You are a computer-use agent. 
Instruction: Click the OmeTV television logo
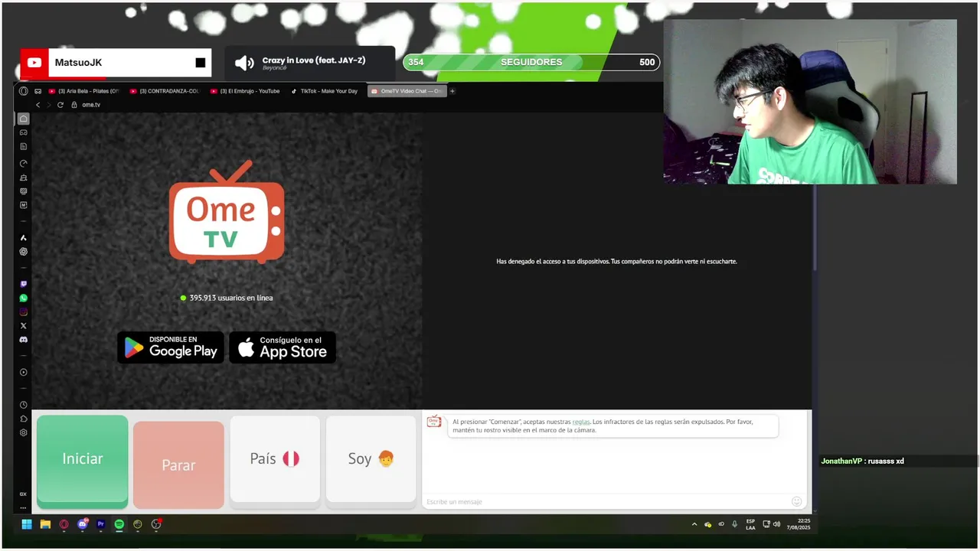click(x=227, y=212)
